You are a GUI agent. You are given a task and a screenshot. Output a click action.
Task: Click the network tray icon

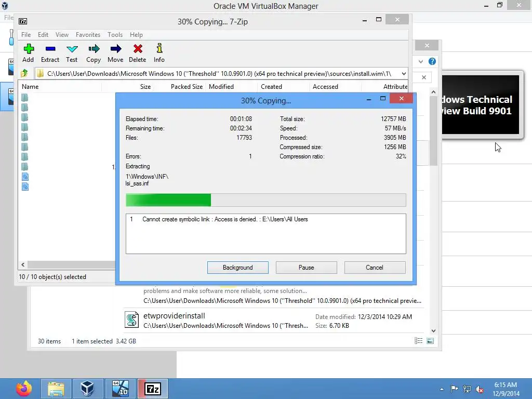click(x=467, y=389)
